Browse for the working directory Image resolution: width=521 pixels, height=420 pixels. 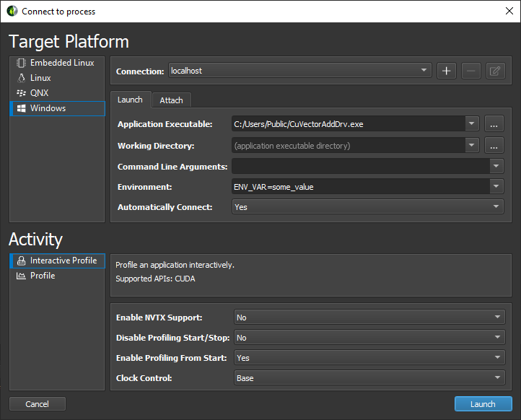point(494,145)
